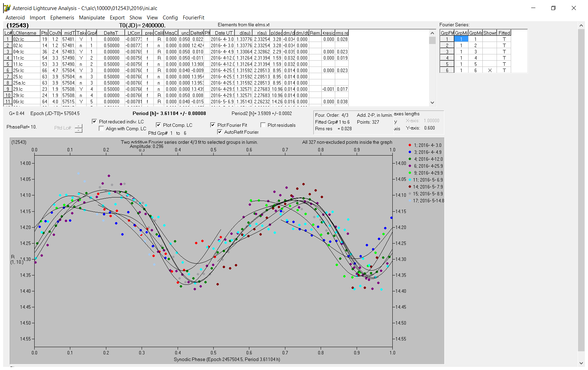Select the 29r.lc filename cell

(x=26, y=95)
